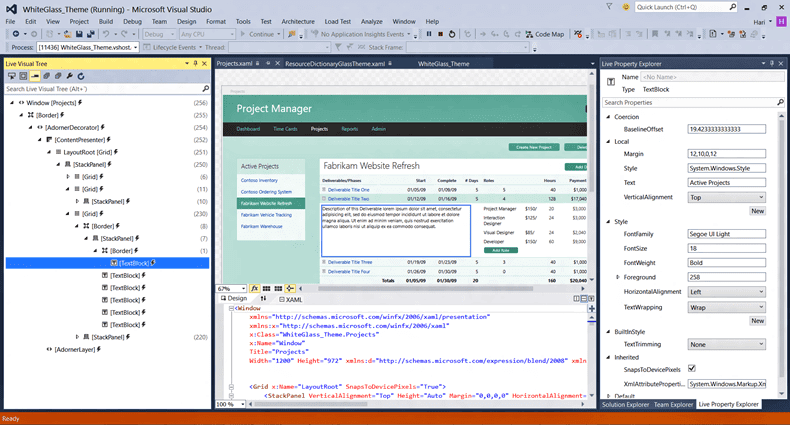The height and width of the screenshot is (425, 790).
Task: Click the Restart debugging icon
Action: (x=452, y=34)
